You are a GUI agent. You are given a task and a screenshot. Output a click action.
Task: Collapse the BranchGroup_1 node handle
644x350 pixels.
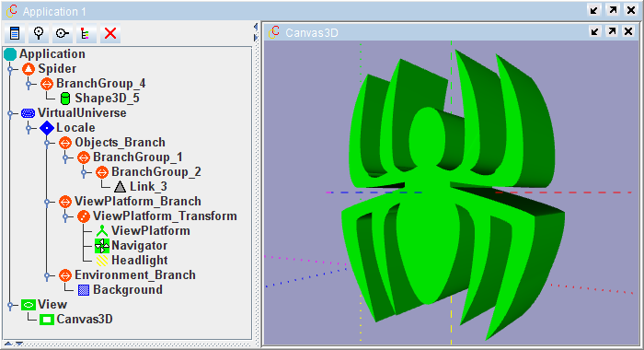tap(65, 157)
